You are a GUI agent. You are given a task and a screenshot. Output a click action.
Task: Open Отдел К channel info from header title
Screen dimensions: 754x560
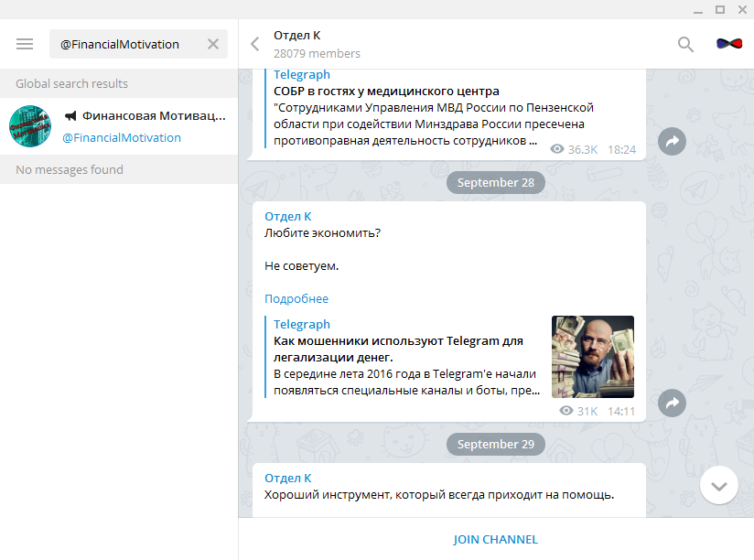click(297, 36)
